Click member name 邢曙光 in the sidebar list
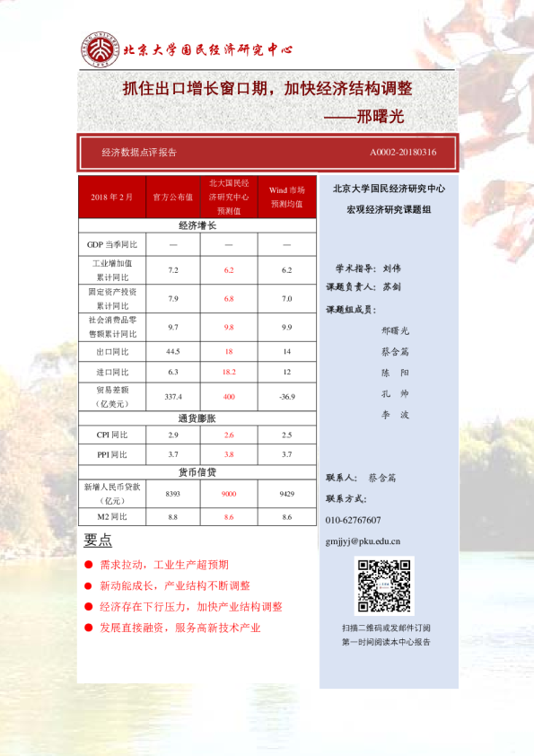 [395, 330]
